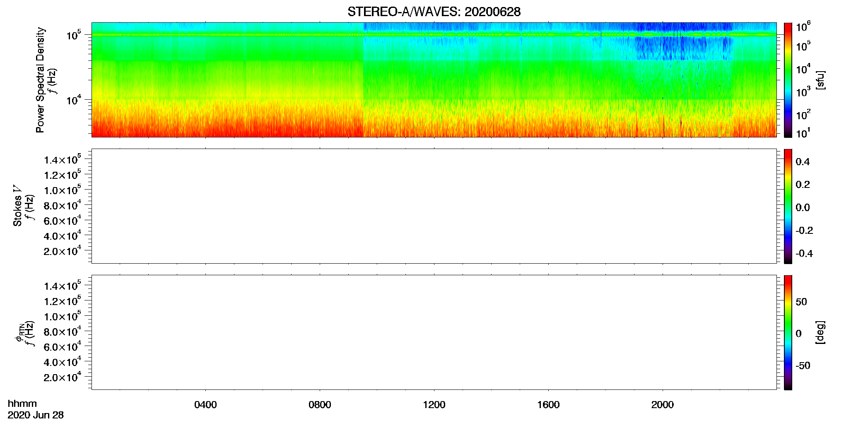Click the 1600 time tick label
868x447 pixels.
coord(548,405)
